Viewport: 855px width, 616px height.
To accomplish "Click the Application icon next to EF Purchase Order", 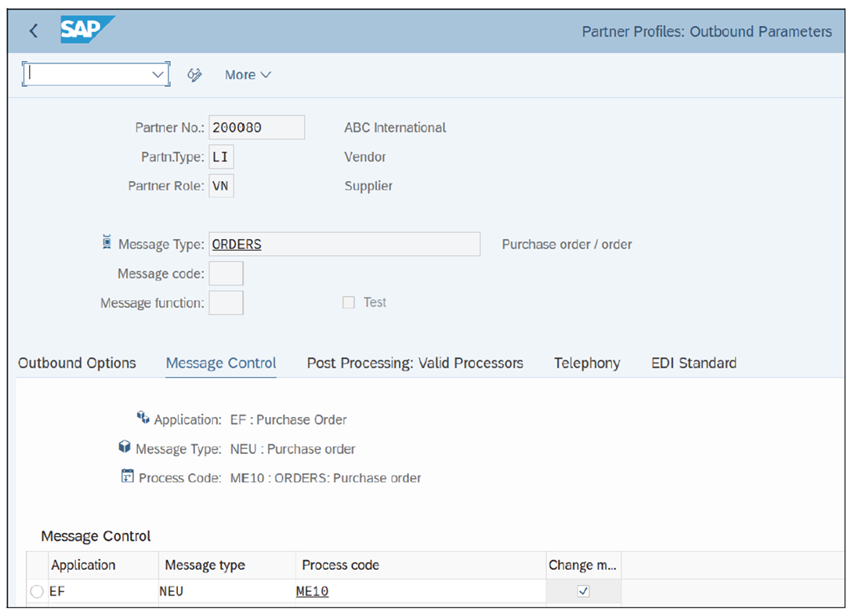I will pos(143,418).
